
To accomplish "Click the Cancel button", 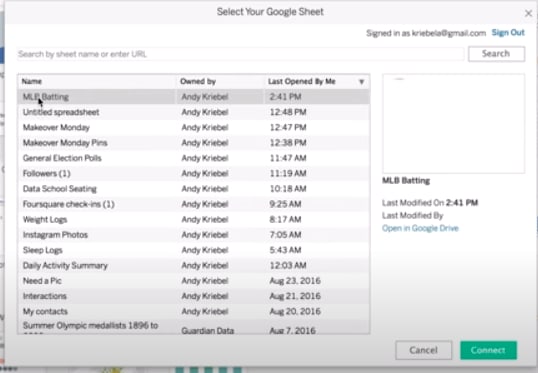I will (x=423, y=350).
